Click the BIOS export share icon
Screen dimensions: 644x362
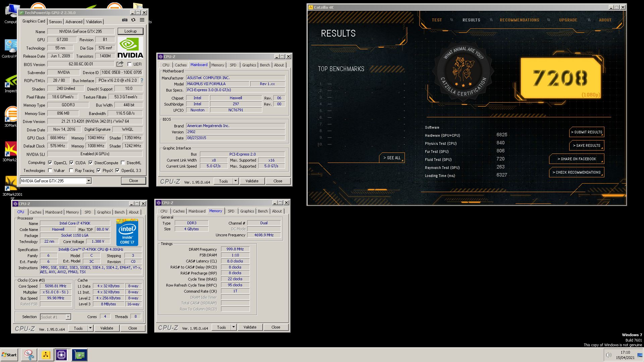[120, 64]
